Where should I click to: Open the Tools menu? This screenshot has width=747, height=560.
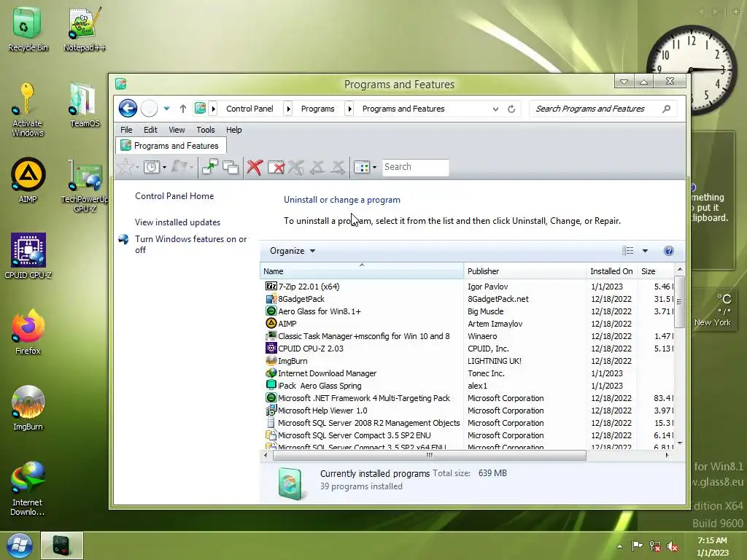205,130
